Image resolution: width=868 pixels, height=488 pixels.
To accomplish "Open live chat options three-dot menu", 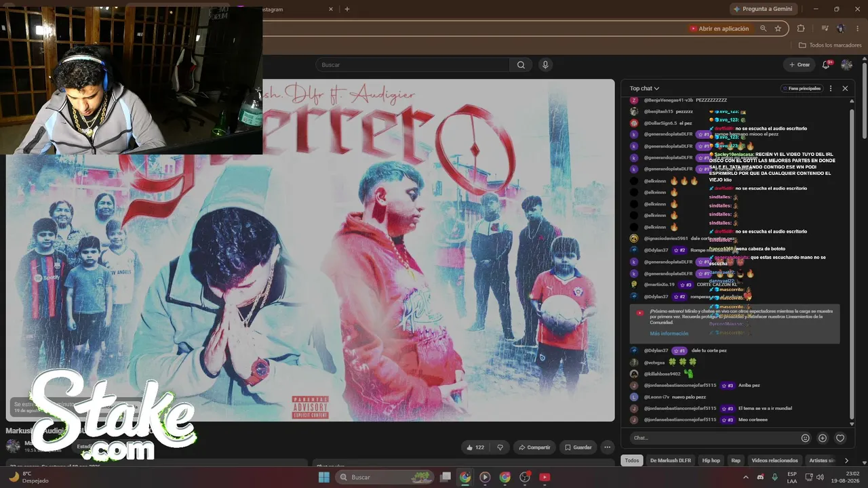I will [831, 88].
